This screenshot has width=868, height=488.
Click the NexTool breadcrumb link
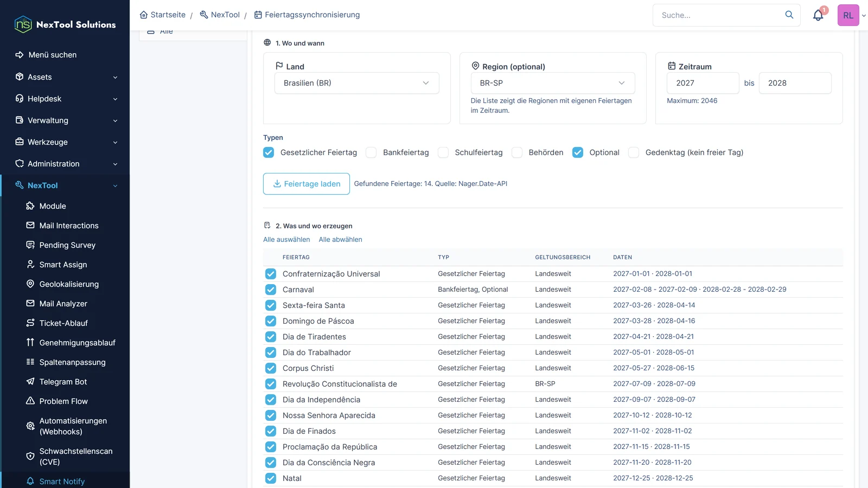(x=220, y=15)
